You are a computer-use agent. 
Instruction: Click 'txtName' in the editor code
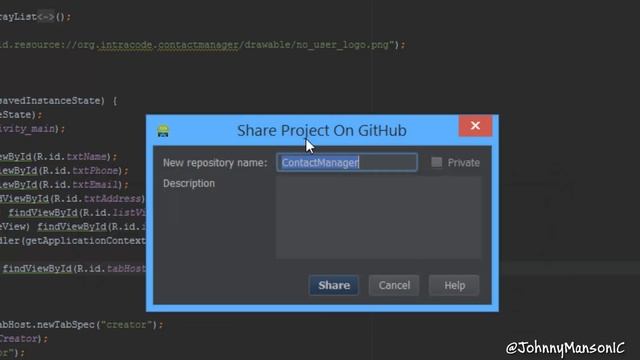(x=87, y=156)
